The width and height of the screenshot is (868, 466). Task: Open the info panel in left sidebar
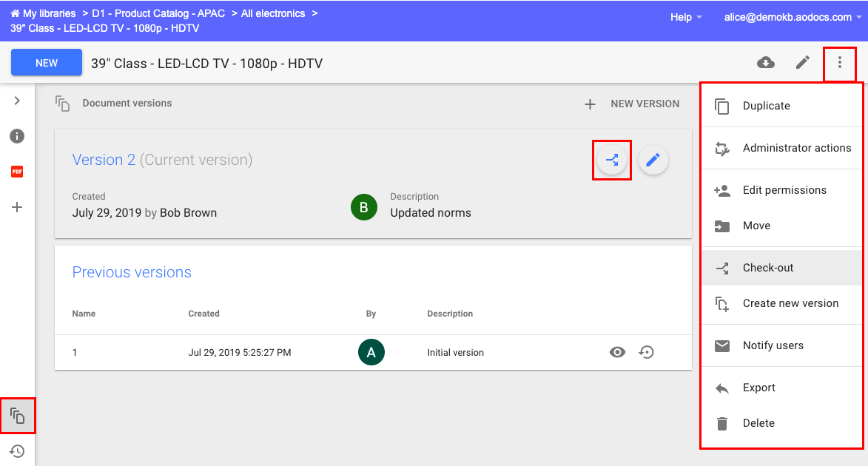point(17,136)
